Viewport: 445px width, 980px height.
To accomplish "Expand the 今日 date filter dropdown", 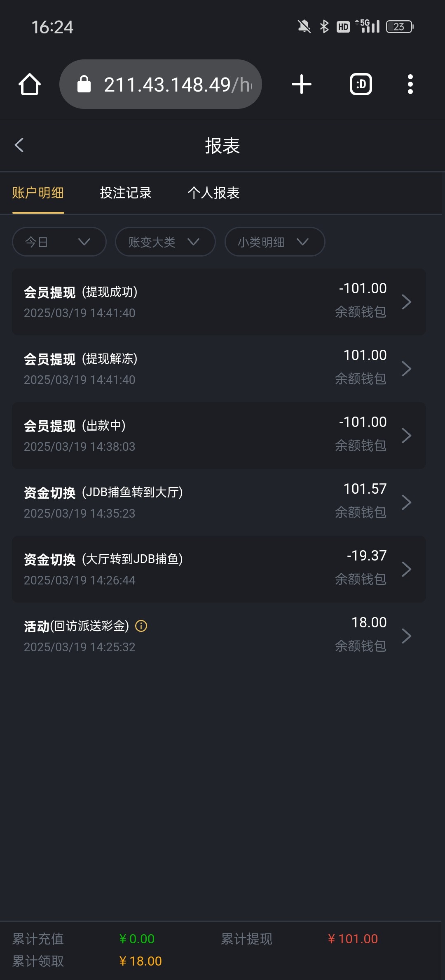I will point(59,242).
